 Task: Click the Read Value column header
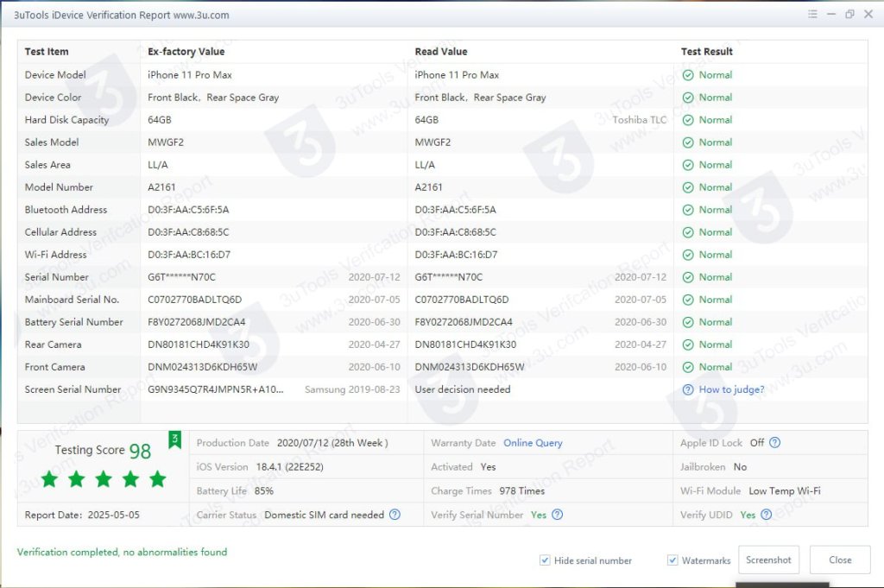tap(441, 51)
